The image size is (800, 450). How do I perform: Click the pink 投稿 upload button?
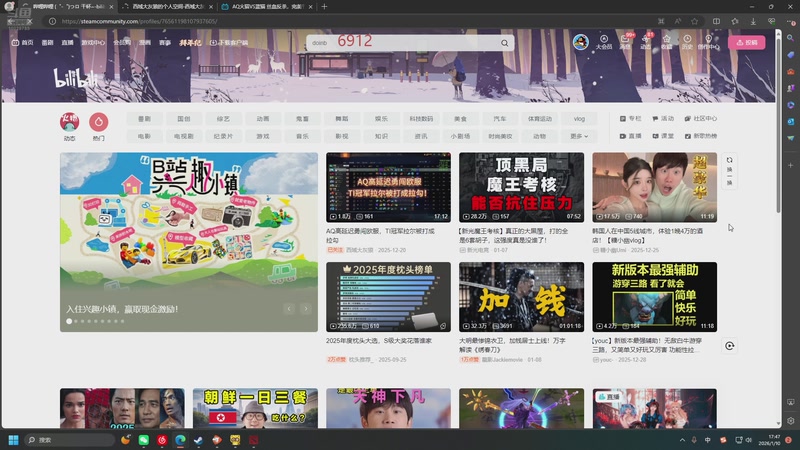[x=746, y=43]
